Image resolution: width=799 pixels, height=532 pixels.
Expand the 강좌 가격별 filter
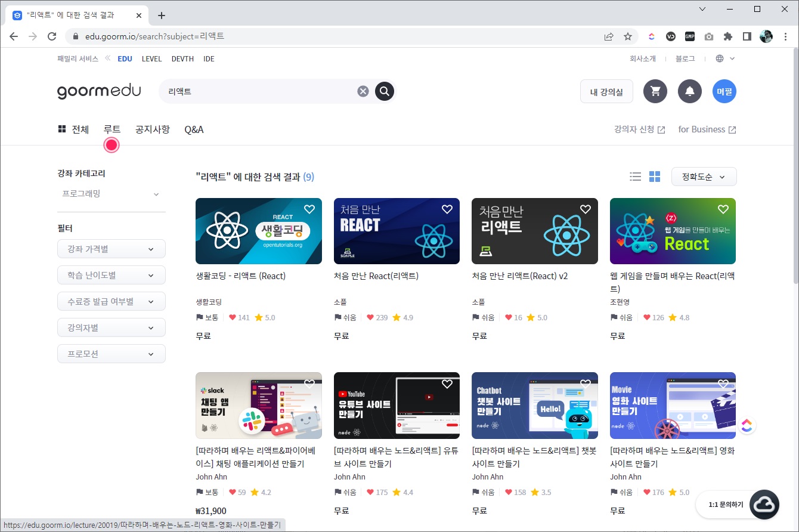click(x=111, y=249)
